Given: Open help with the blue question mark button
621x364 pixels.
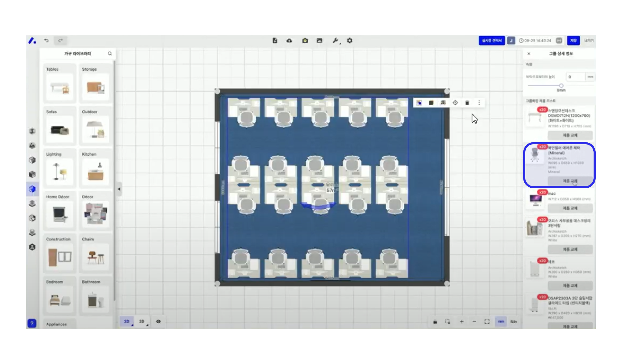Looking at the screenshot, I should pos(32,323).
